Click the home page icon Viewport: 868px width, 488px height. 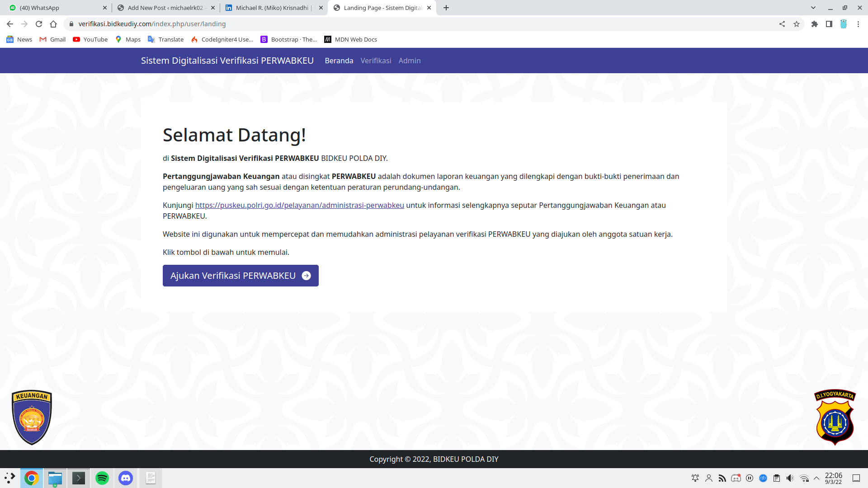[x=53, y=24]
